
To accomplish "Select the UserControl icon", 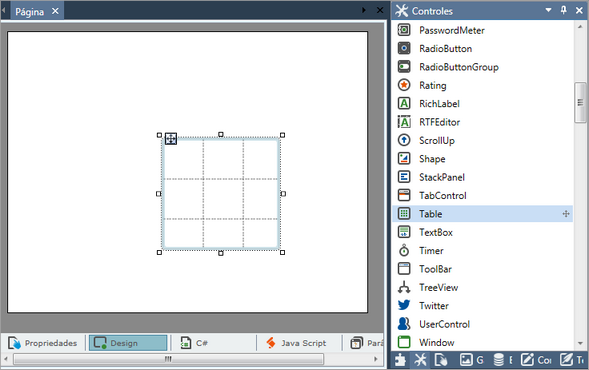I will [404, 324].
